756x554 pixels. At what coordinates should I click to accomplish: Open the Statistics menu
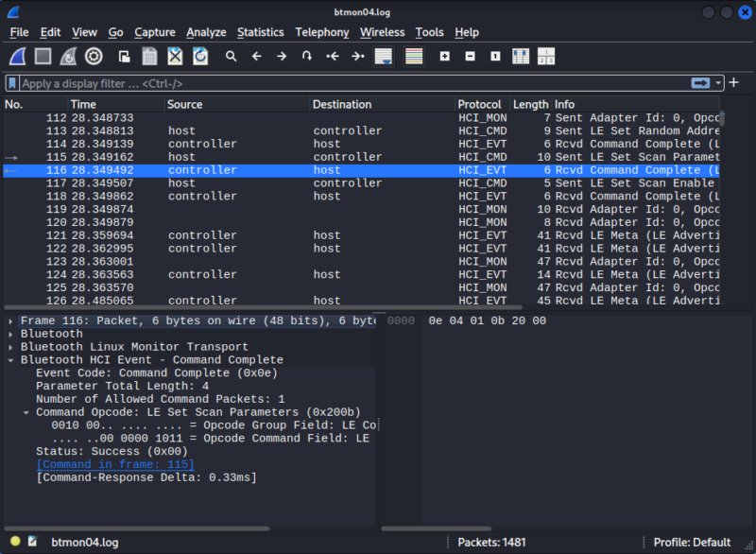(261, 32)
